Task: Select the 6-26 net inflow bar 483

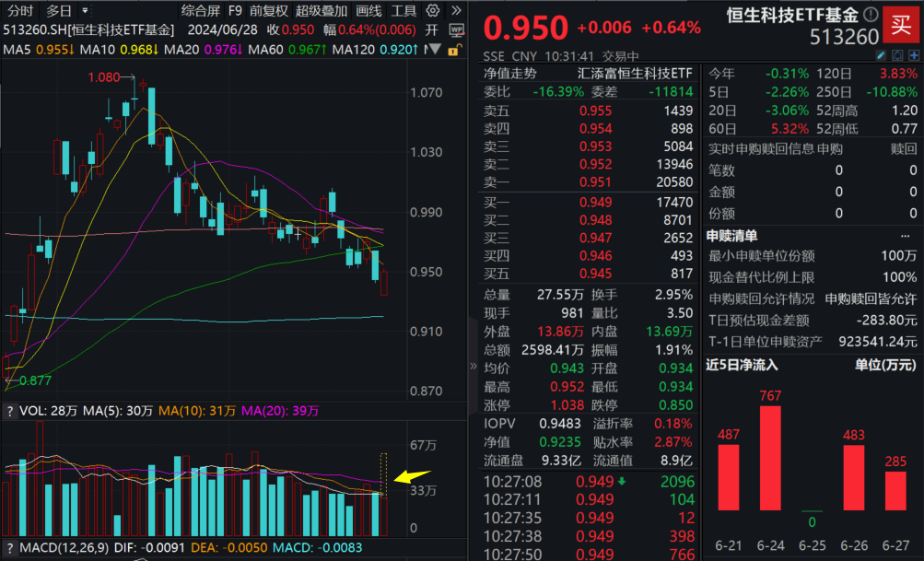Action: coord(854,477)
